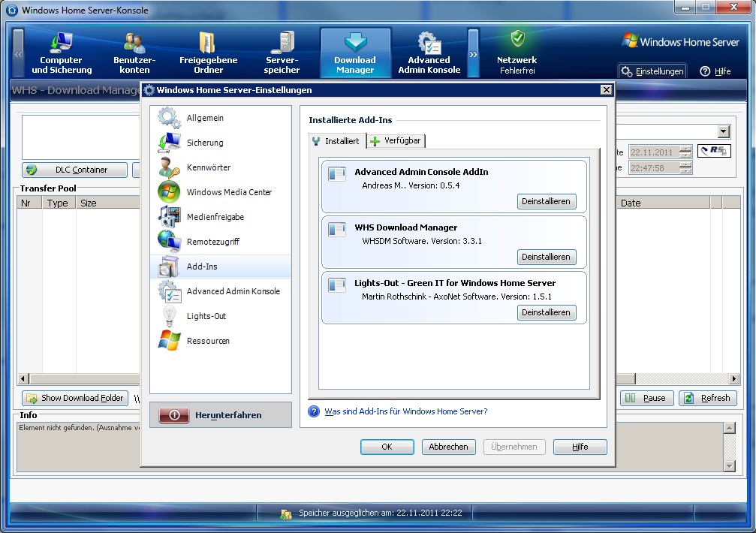
Task: Pause downloads in Download Manager
Action: coord(646,398)
